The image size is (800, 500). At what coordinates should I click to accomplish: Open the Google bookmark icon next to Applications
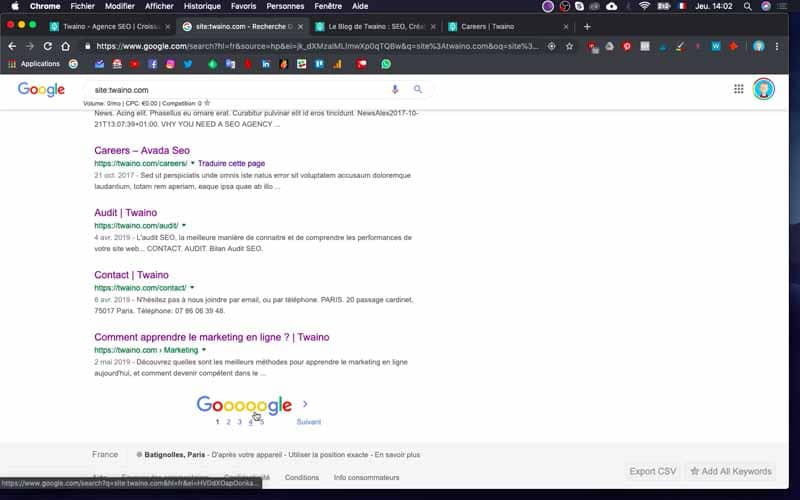tap(73, 64)
